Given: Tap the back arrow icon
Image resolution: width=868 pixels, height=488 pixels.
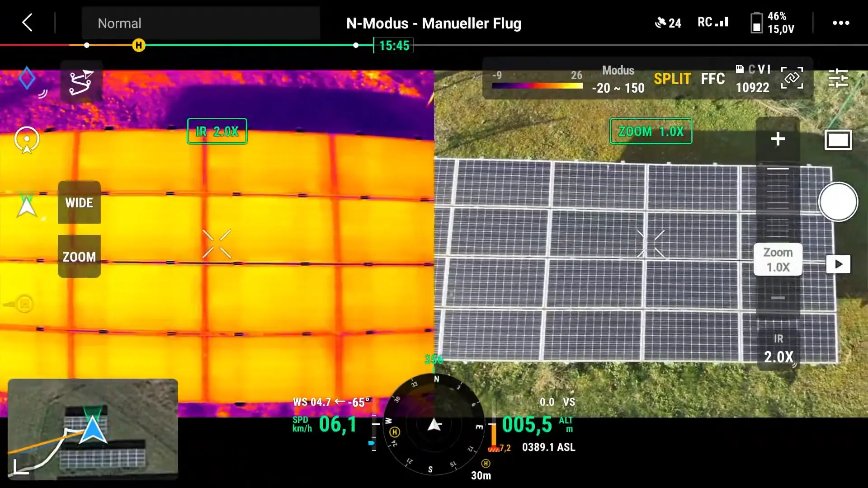Looking at the screenshot, I should tap(28, 22).
